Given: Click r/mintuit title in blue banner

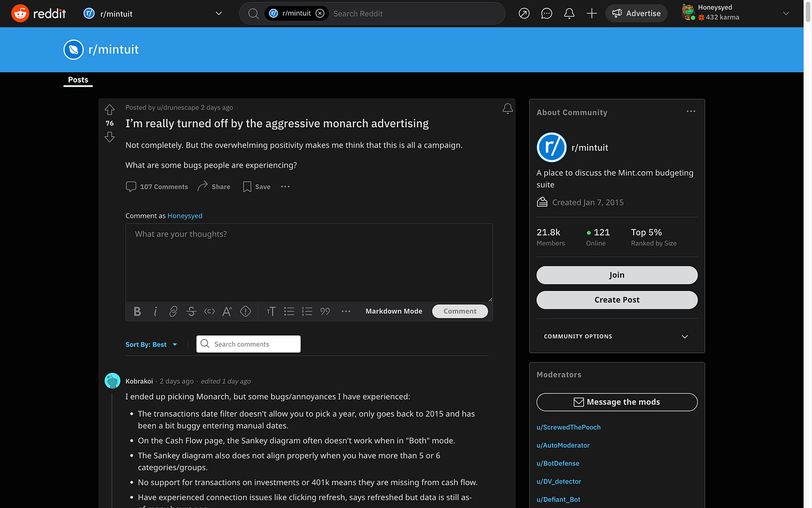Looking at the screenshot, I should (113, 50).
